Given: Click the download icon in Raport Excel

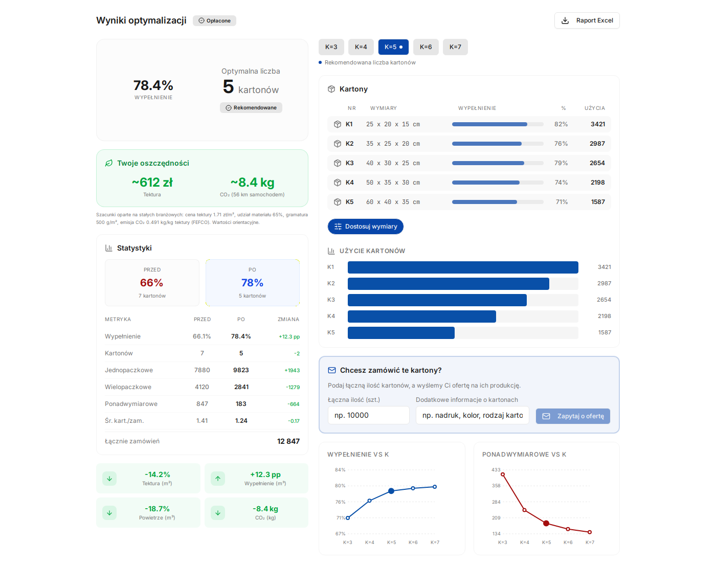Looking at the screenshot, I should click(x=565, y=20).
